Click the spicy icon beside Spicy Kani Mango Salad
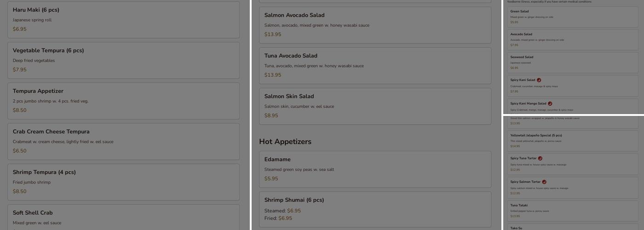Screen dimensions: 644x230 tap(550, 103)
